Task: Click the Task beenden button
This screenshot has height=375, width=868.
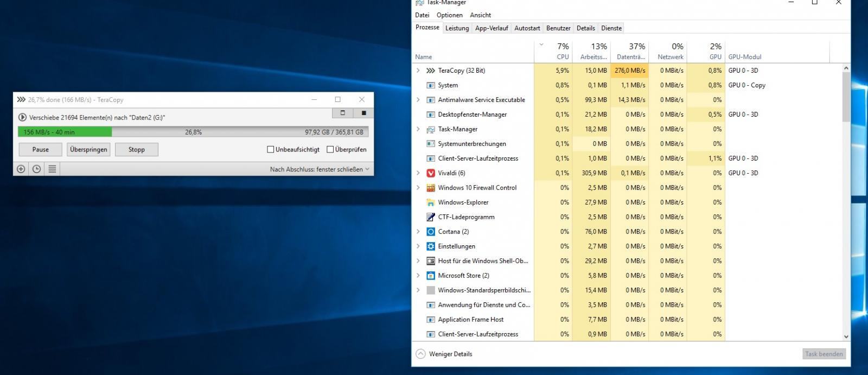Action: [x=824, y=354]
